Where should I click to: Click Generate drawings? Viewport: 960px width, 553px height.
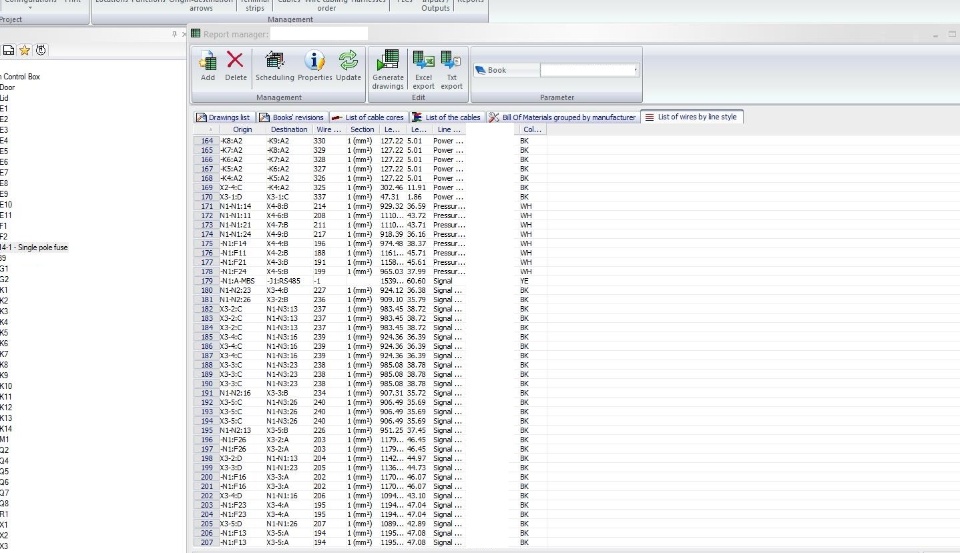[388, 70]
